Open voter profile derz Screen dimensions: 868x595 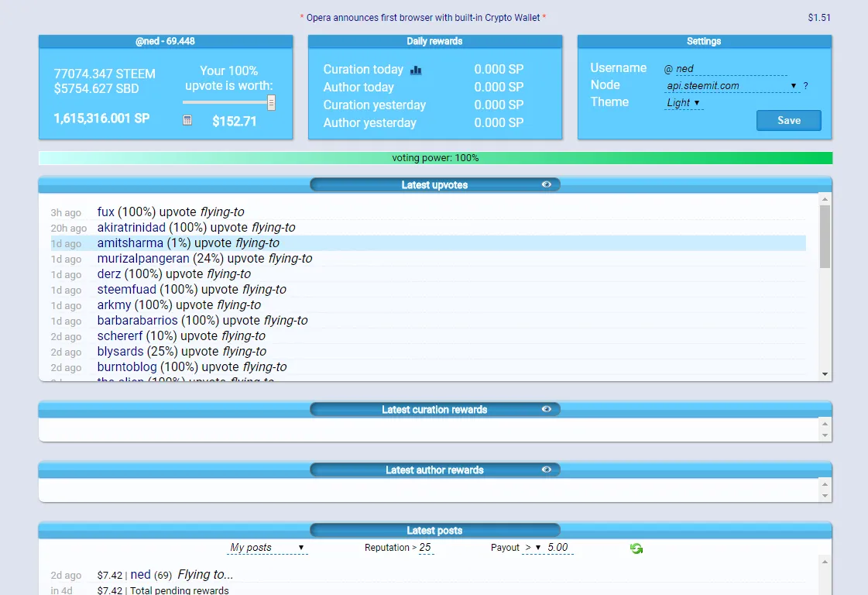(x=109, y=273)
